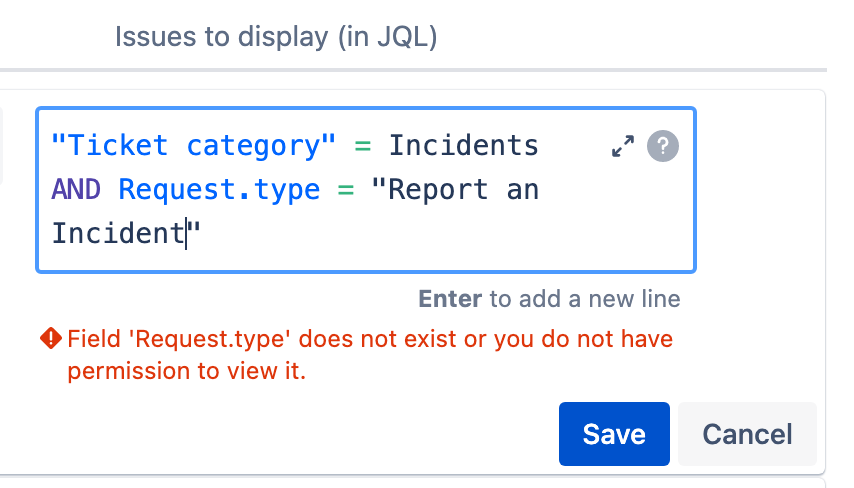Click the word Incident on third line
Image resolution: width=854 pixels, height=488 pixels.
pyautogui.click(x=118, y=234)
